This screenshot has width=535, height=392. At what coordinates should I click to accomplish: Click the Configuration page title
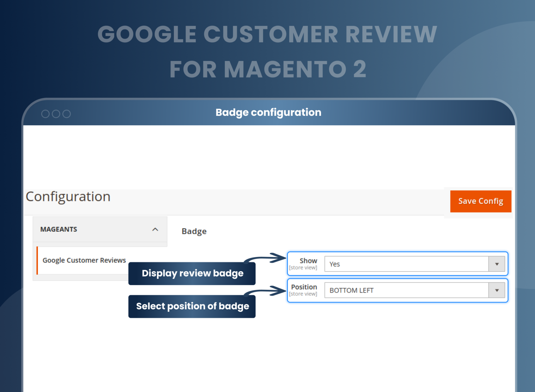click(68, 197)
